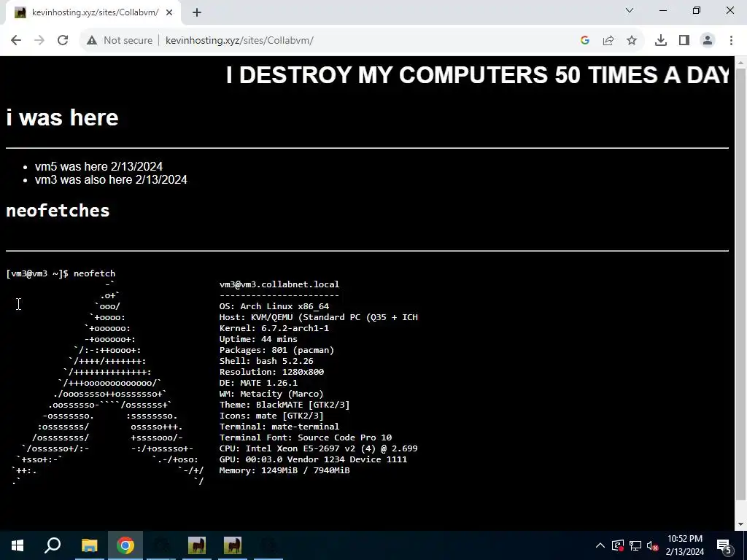Open the network tray icon
747x560 pixels.
point(635,545)
